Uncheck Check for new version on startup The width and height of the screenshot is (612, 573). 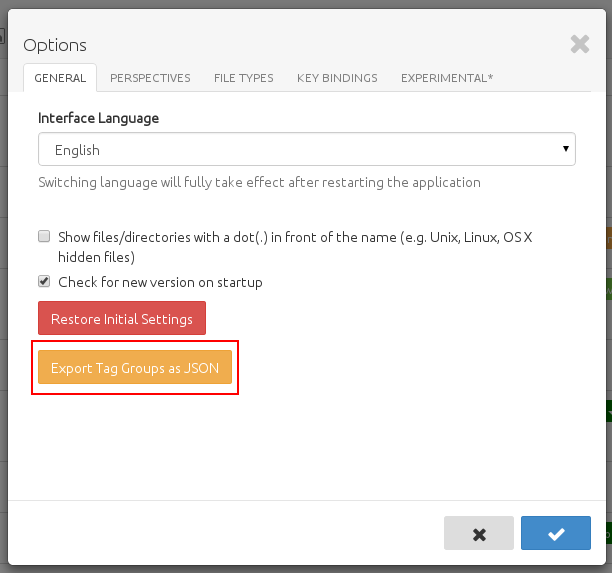[44, 281]
